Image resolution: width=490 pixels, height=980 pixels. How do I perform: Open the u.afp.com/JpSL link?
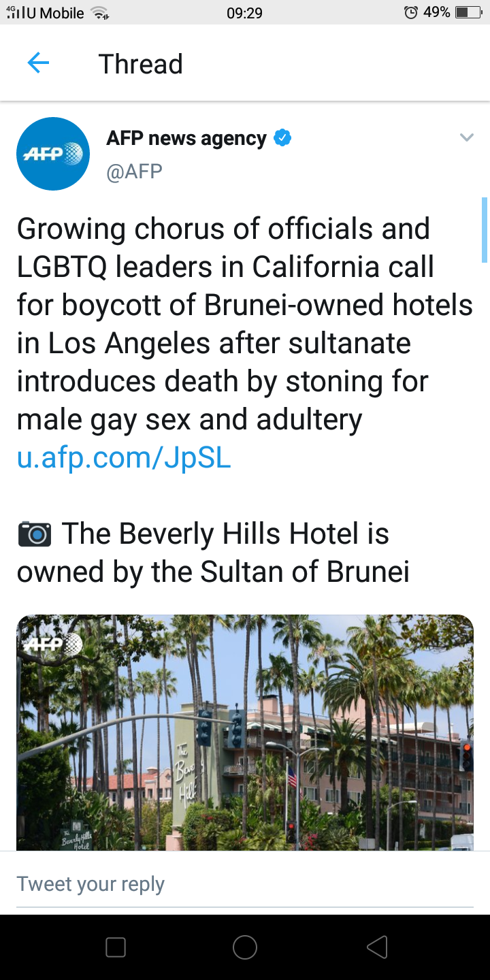[x=124, y=458]
